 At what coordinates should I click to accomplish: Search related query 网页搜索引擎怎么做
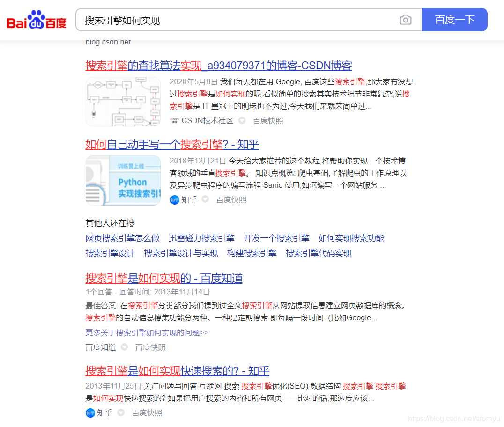pyautogui.click(x=122, y=238)
